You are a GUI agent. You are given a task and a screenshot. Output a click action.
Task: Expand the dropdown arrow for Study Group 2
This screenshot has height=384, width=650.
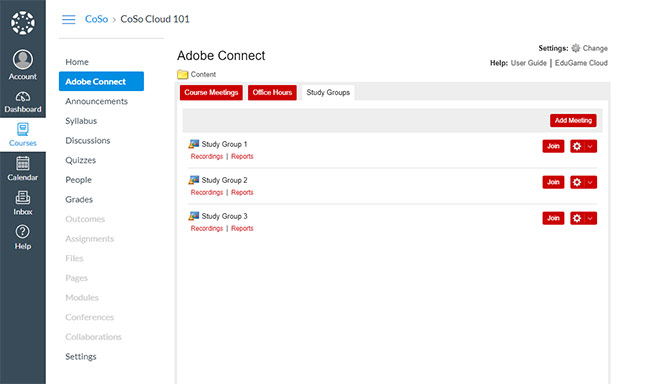590,182
